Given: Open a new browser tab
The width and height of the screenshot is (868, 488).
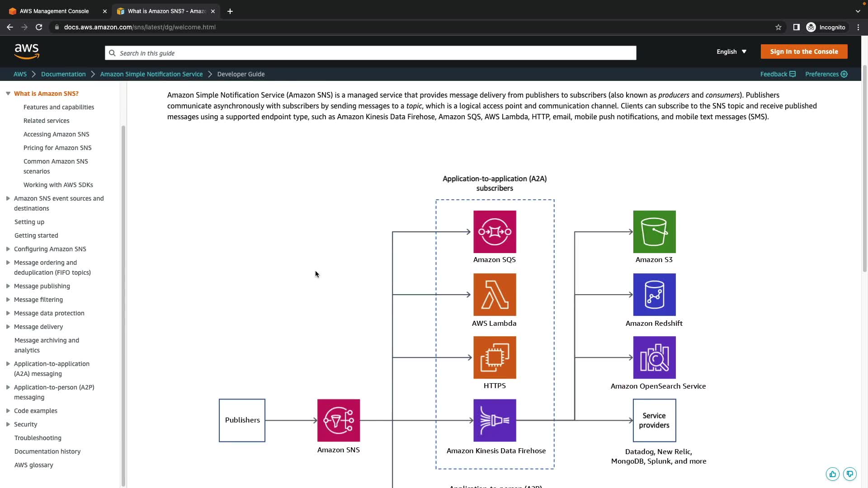Looking at the screenshot, I should [x=230, y=11].
